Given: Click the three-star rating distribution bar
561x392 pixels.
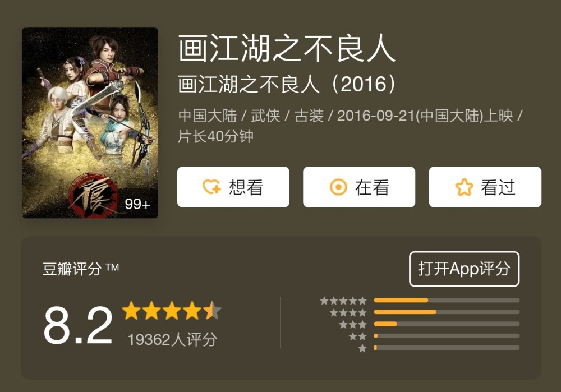Looking at the screenshot, I should tap(447, 324).
